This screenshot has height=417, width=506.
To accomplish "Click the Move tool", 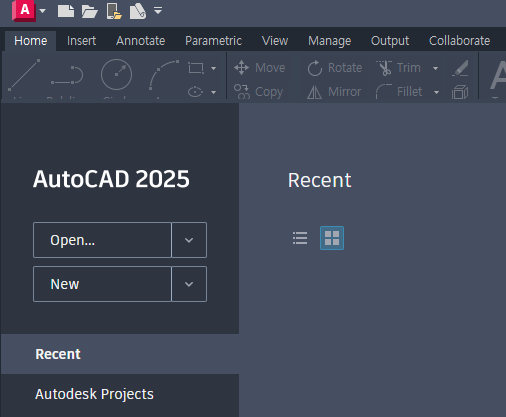I will coord(260,68).
